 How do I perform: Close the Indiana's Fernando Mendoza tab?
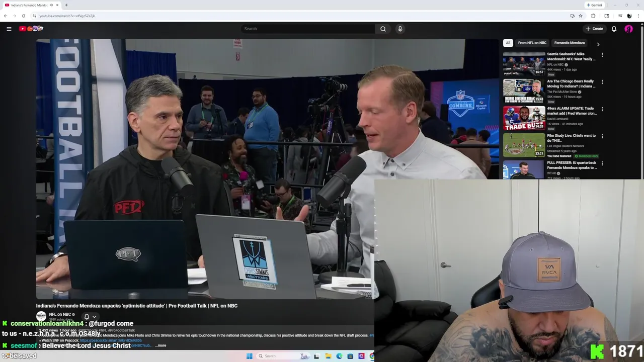(57, 5)
